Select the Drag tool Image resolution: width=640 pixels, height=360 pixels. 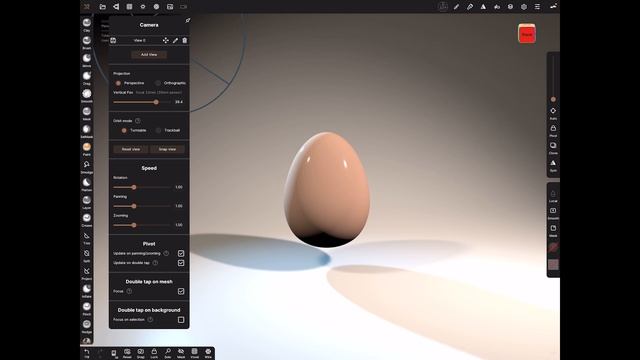tap(87, 78)
